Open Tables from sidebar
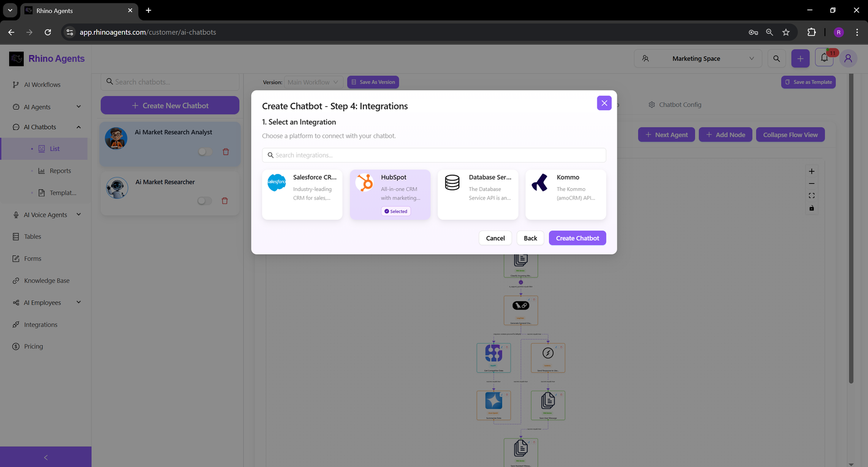Screen dimensions: 868x467 33,236
